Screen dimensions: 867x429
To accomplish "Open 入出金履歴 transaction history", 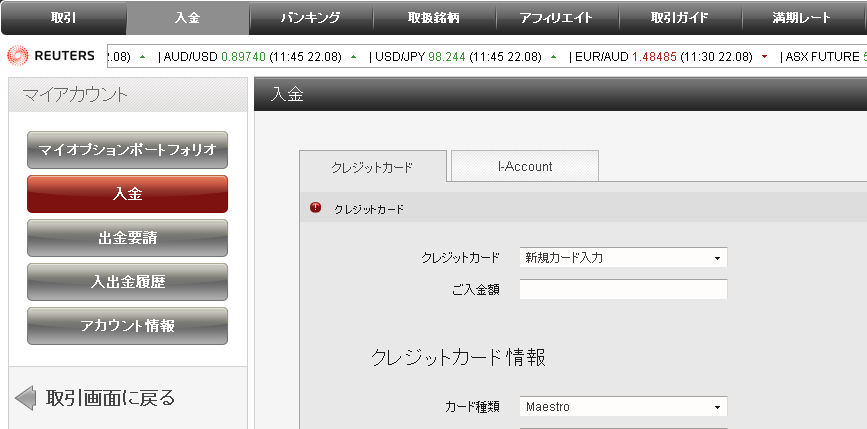I will (x=127, y=282).
